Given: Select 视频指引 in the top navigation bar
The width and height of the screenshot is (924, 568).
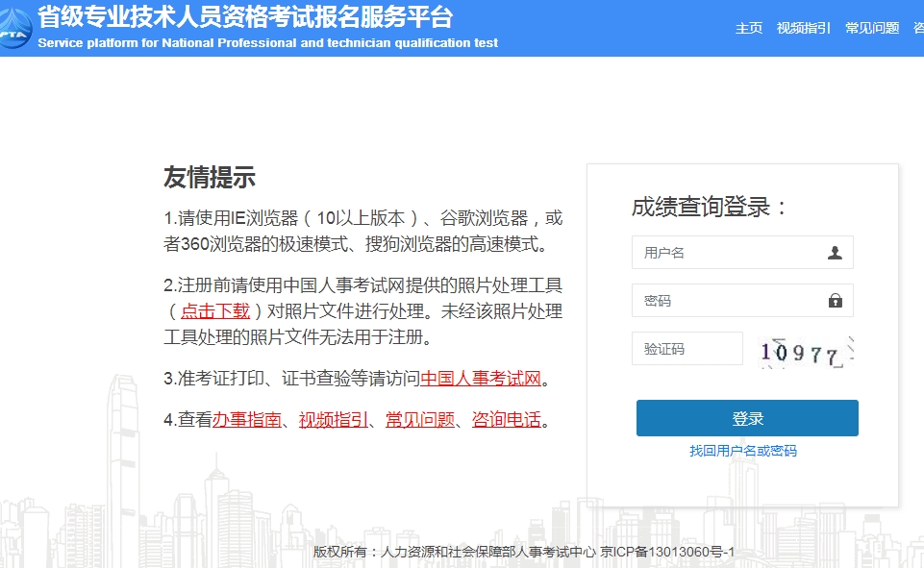Looking at the screenshot, I should click(804, 28).
